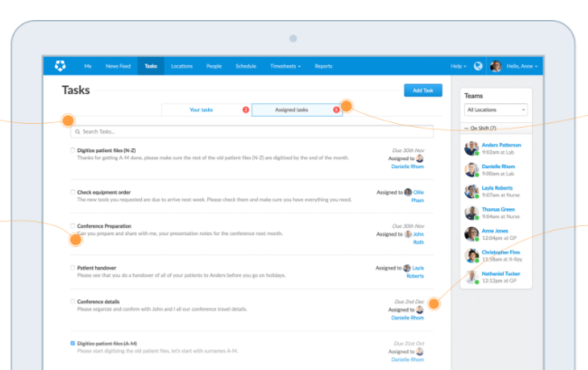
Task: Tick the Patient handover task checkbox
Action: click(x=72, y=268)
